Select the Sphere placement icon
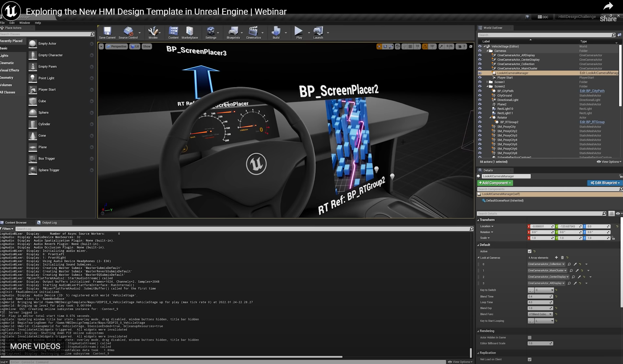This screenshot has height=364, width=623. coord(33,113)
